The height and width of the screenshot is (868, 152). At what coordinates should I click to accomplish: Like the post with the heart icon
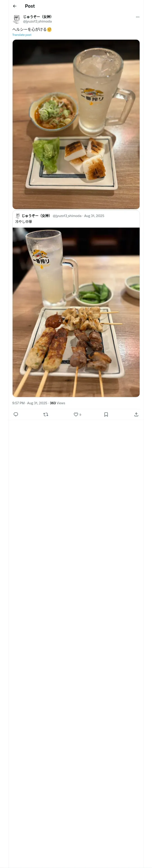coord(76,414)
